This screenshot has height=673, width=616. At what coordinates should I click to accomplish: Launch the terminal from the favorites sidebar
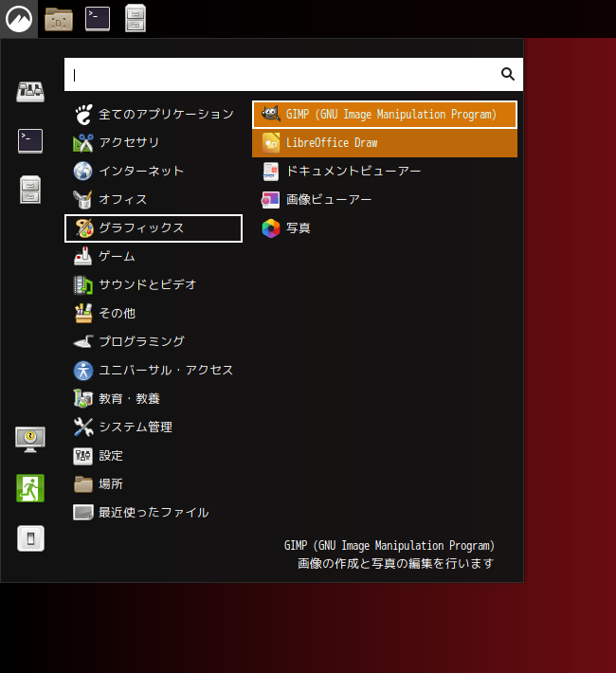pos(30,141)
